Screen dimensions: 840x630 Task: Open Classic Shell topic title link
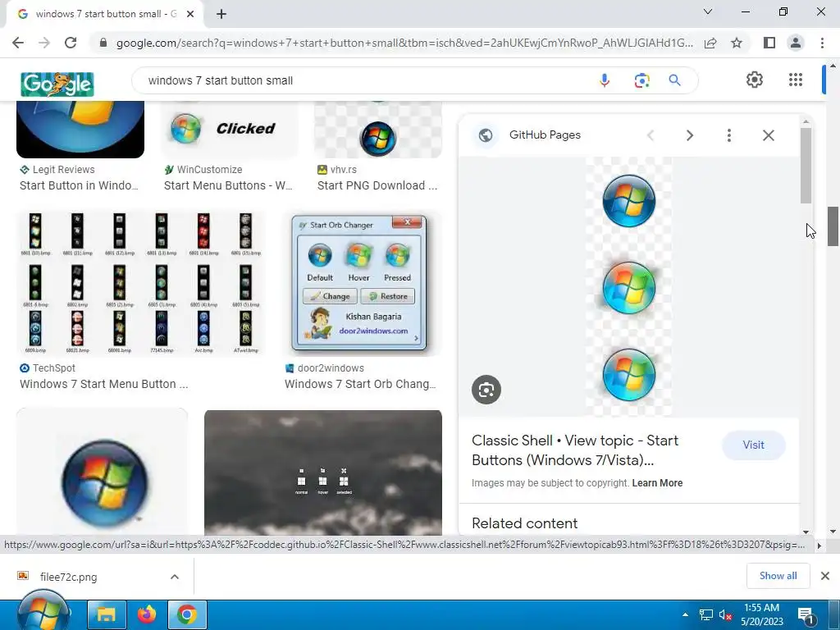[575, 450]
